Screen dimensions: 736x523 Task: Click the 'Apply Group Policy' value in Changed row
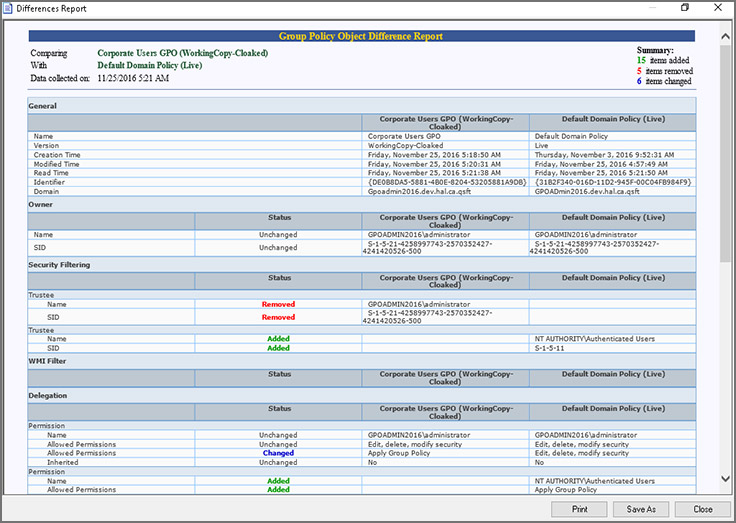coord(399,453)
